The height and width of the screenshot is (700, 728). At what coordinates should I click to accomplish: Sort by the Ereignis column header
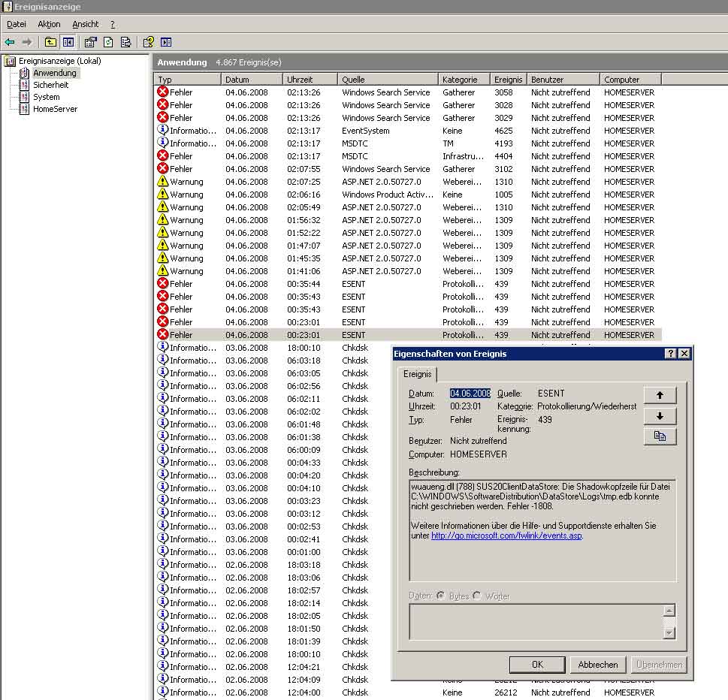[x=508, y=80]
